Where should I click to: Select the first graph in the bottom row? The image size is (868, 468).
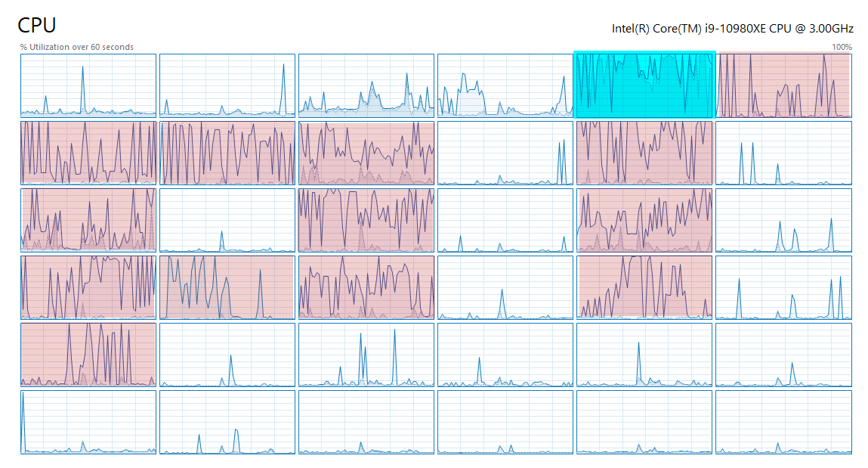click(88, 422)
